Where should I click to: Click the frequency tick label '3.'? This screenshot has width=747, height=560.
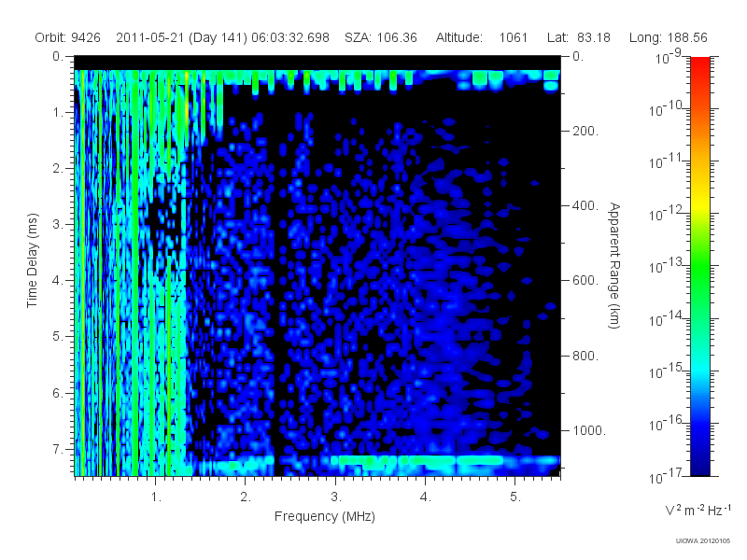click(336, 497)
